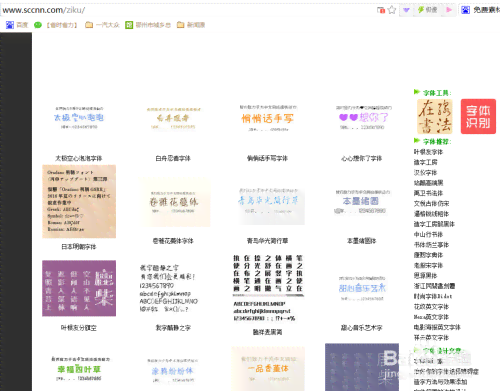This screenshot has height=391, width=500.
Task: Click the 悄悄话手写字体 caption link
Action: (267, 158)
